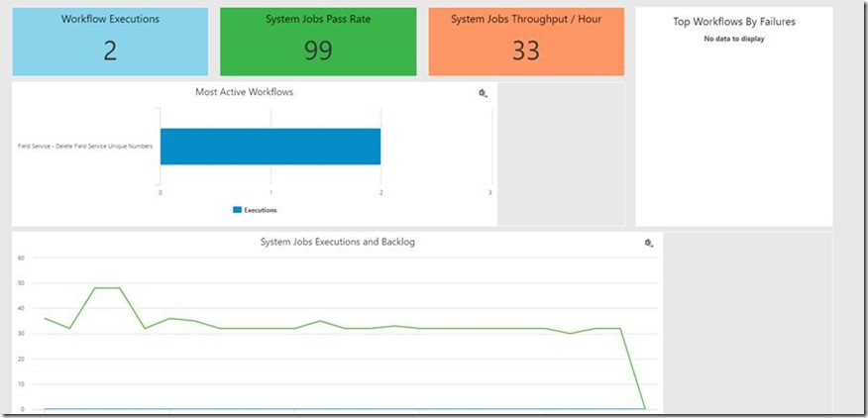Click the number 99 in the green tile

click(x=318, y=52)
